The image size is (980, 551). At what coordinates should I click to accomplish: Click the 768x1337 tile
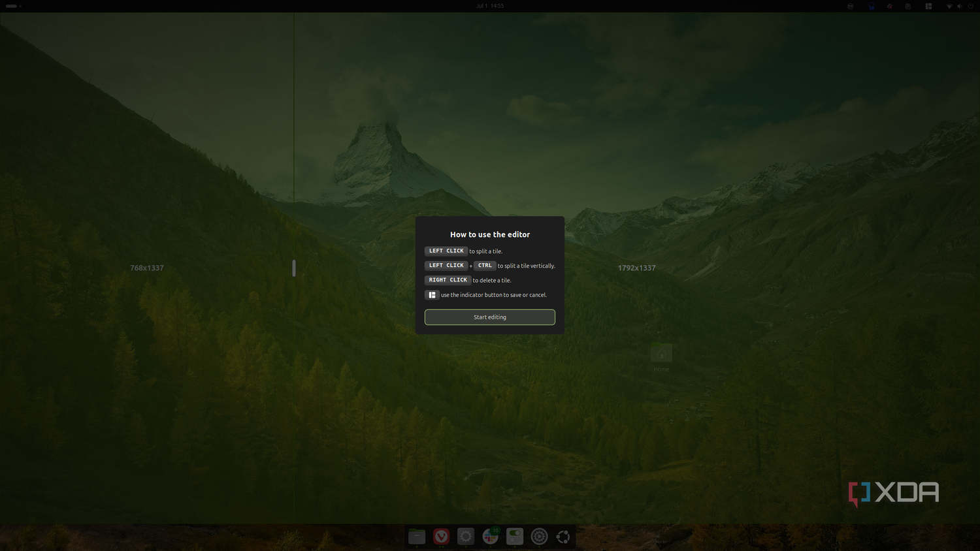coord(147,268)
